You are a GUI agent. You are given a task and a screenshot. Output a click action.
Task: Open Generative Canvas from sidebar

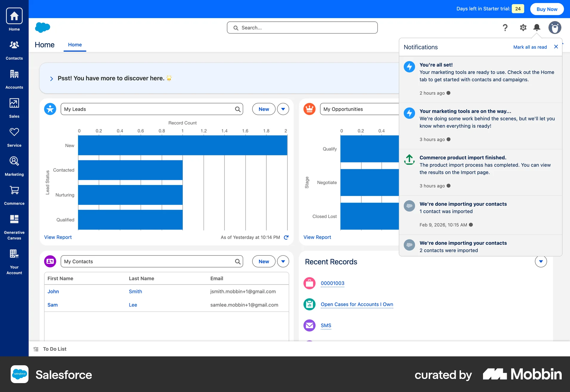coord(14,219)
